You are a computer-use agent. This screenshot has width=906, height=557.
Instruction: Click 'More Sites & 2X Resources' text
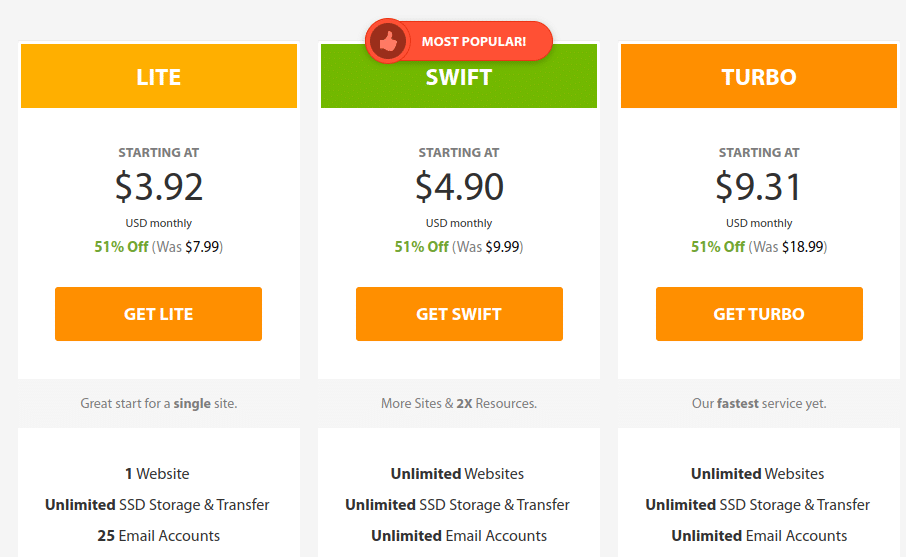pyautogui.click(x=459, y=403)
